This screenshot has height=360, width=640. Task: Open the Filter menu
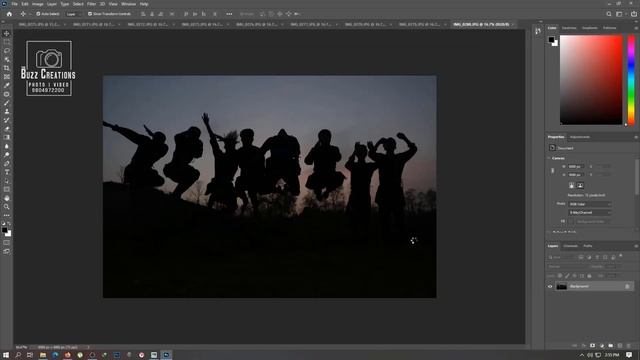(x=91, y=4)
